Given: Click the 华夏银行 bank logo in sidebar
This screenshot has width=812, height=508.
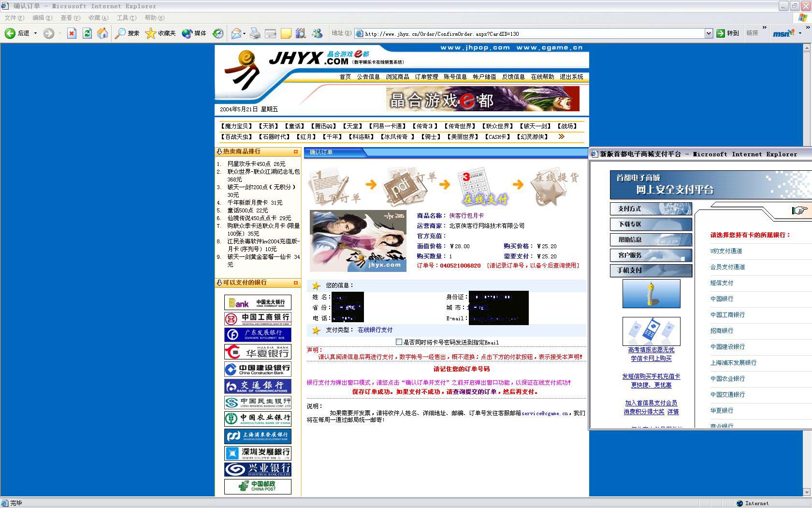Looking at the screenshot, I should click(258, 352).
